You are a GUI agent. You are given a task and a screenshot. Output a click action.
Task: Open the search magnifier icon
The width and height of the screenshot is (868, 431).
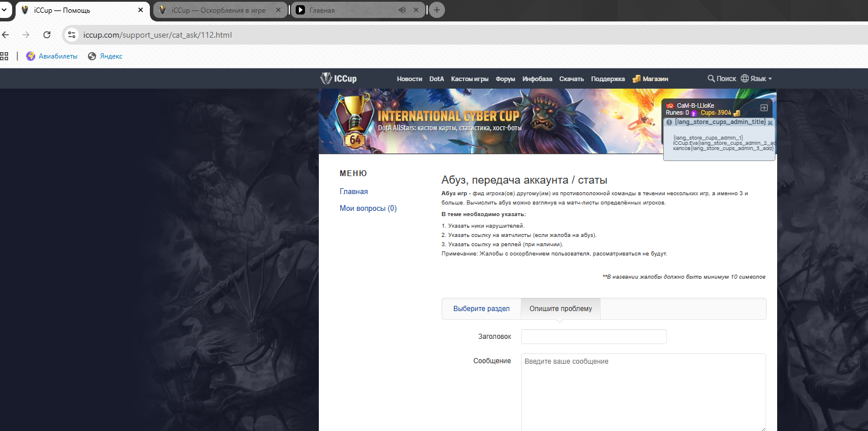point(711,79)
